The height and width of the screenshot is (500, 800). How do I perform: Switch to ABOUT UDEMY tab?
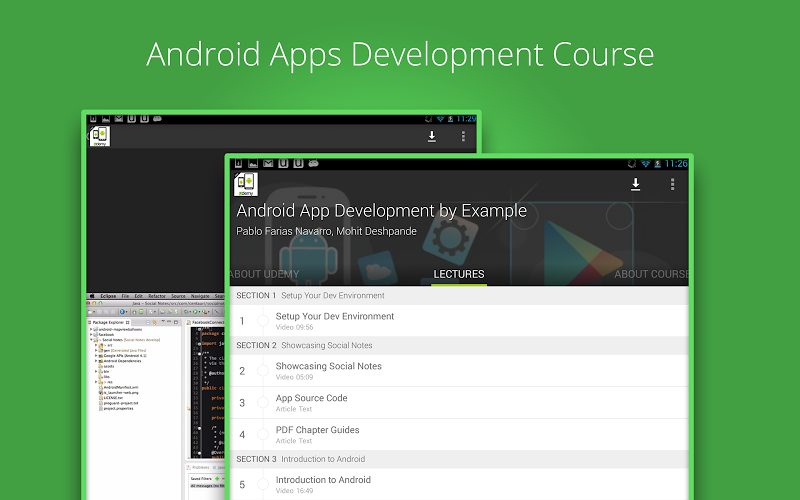(264, 274)
